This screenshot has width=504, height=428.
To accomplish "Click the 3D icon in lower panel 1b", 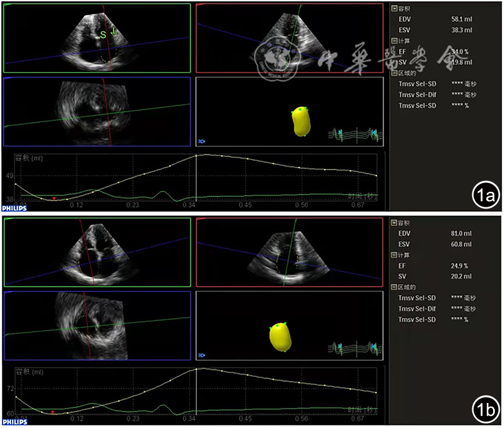I will click(x=201, y=354).
